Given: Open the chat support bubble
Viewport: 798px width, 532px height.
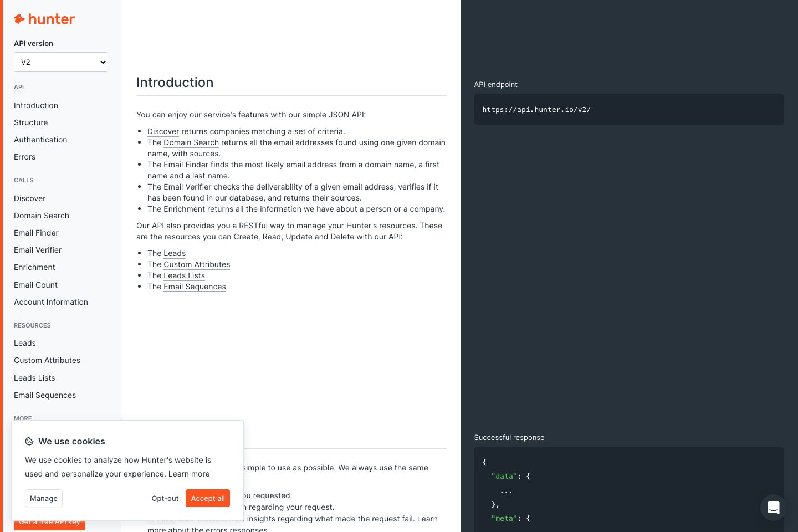Looking at the screenshot, I should (773, 508).
